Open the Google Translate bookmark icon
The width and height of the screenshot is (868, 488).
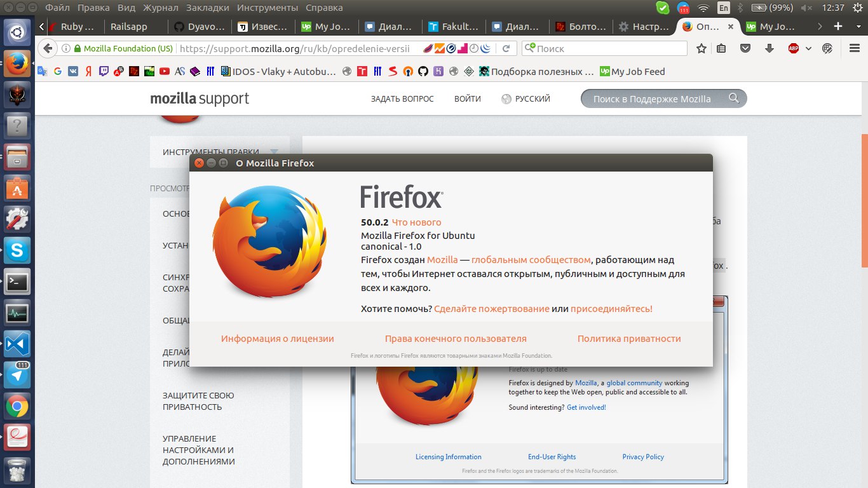click(42, 72)
